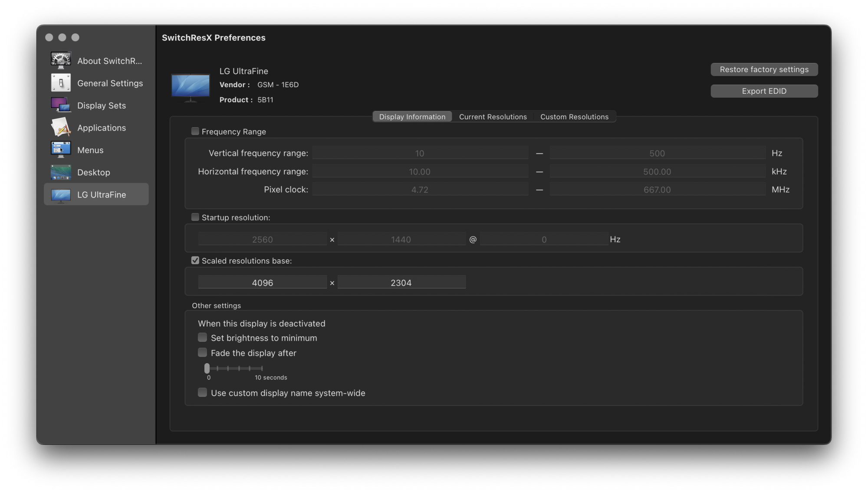Click the scaled base width field 4096
Screen dimensions: 868x493
pos(263,283)
